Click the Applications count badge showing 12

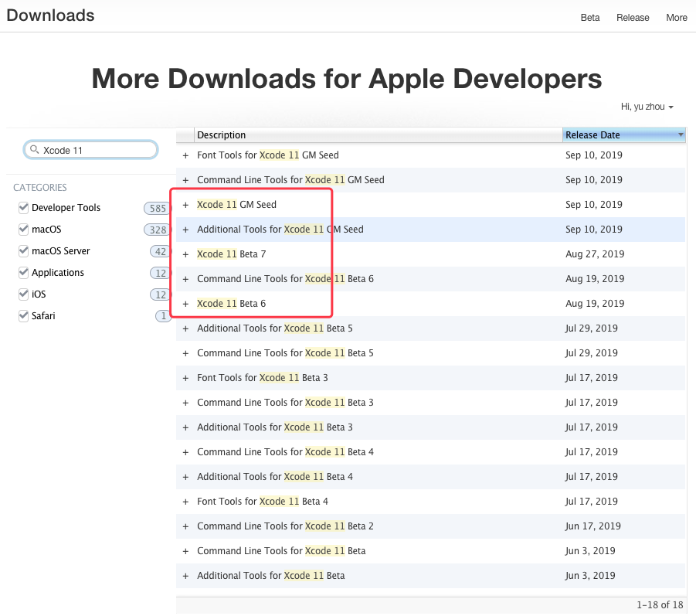[x=158, y=272]
